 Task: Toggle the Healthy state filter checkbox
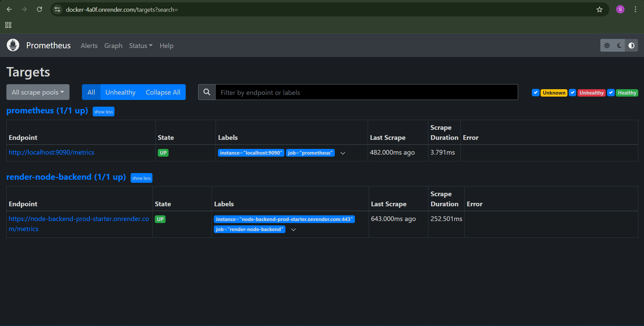coord(611,93)
